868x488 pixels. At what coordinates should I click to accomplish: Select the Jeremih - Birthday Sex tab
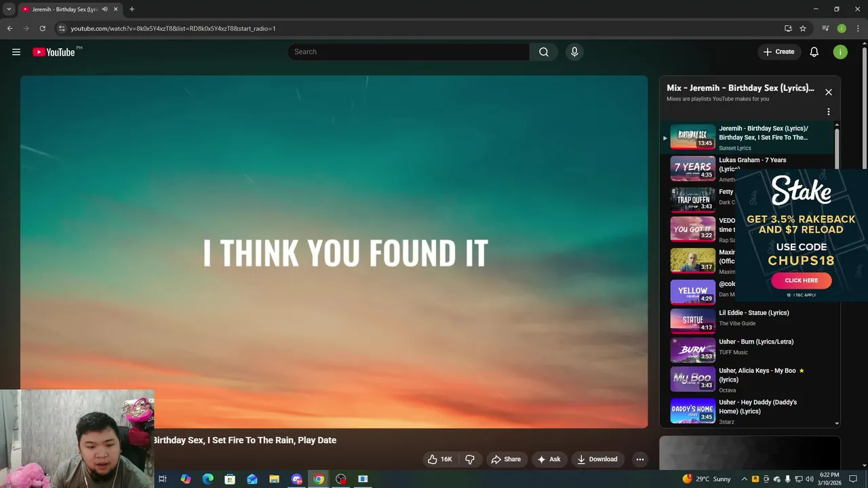70,9
